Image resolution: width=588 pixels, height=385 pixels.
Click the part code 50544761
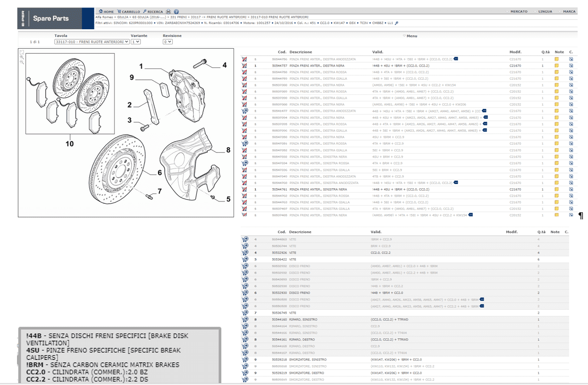280,189
